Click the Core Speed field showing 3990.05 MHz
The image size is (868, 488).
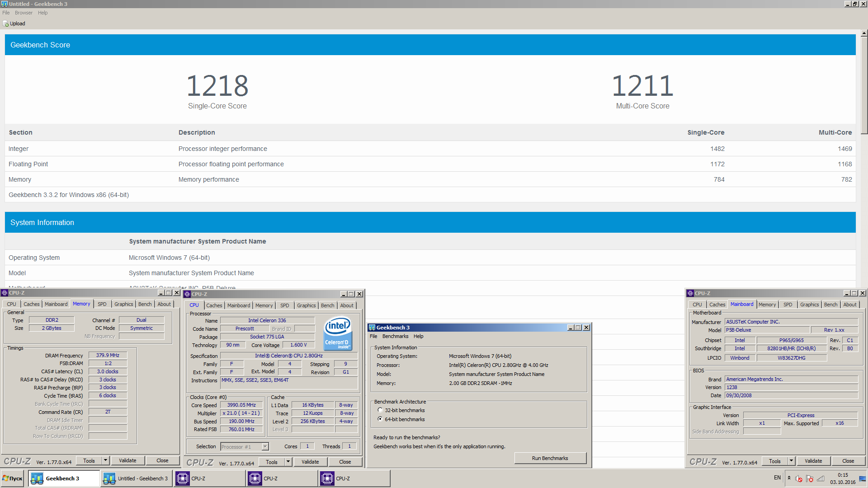click(x=241, y=405)
